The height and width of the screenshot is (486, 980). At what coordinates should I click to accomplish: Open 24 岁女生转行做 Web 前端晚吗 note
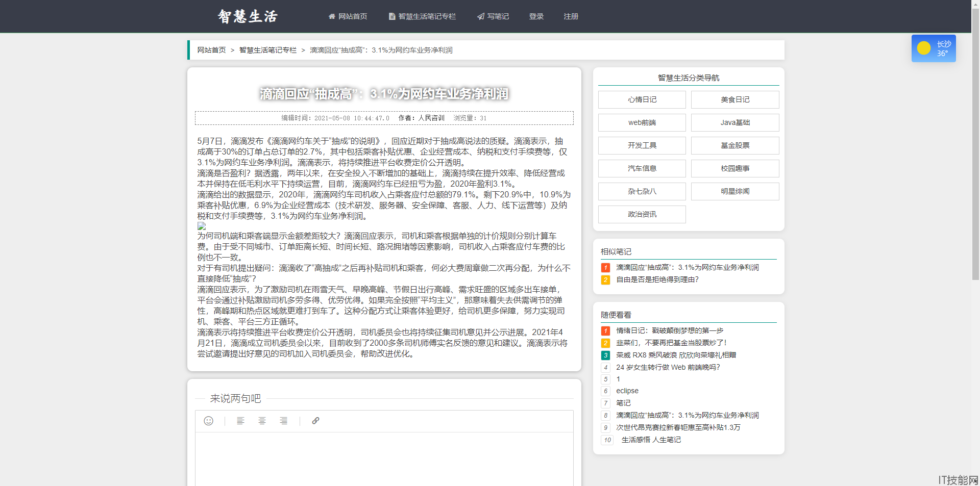[x=668, y=367]
